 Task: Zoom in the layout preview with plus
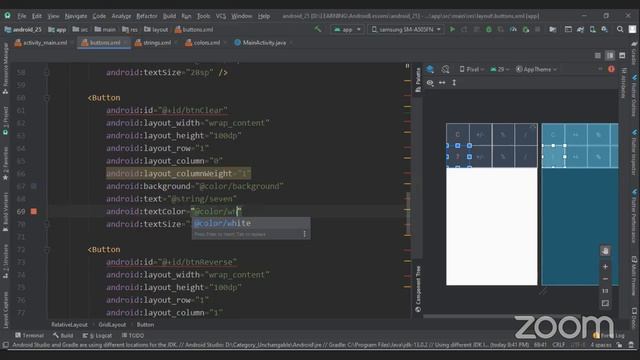coord(605,267)
